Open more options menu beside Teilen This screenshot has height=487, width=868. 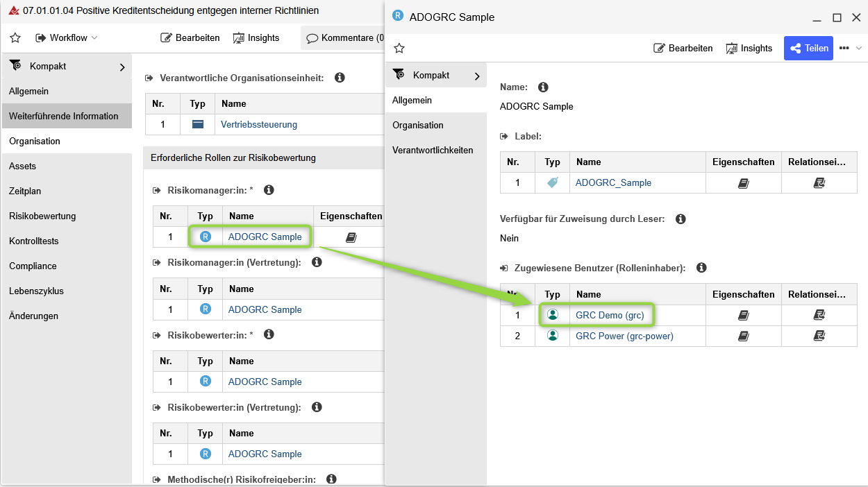tap(844, 49)
